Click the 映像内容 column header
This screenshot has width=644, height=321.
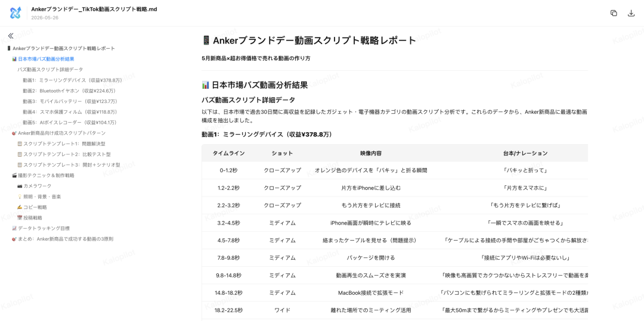(371, 153)
